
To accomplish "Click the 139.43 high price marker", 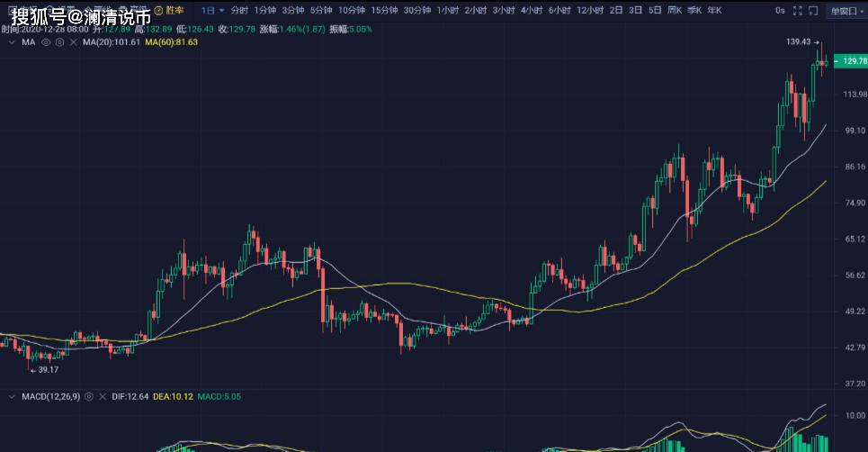I will pyautogui.click(x=799, y=42).
